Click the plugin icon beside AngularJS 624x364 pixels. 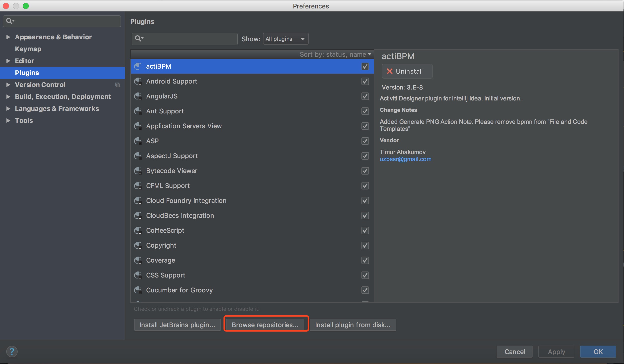(138, 96)
